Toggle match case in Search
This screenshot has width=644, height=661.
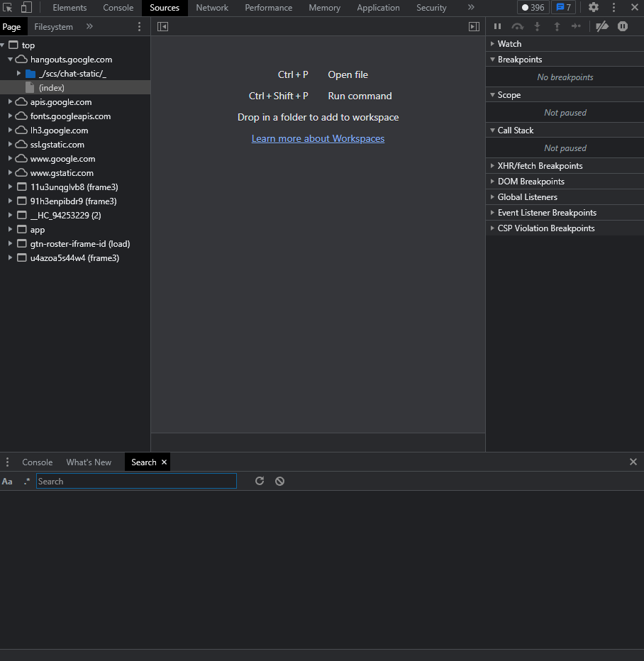coord(7,482)
